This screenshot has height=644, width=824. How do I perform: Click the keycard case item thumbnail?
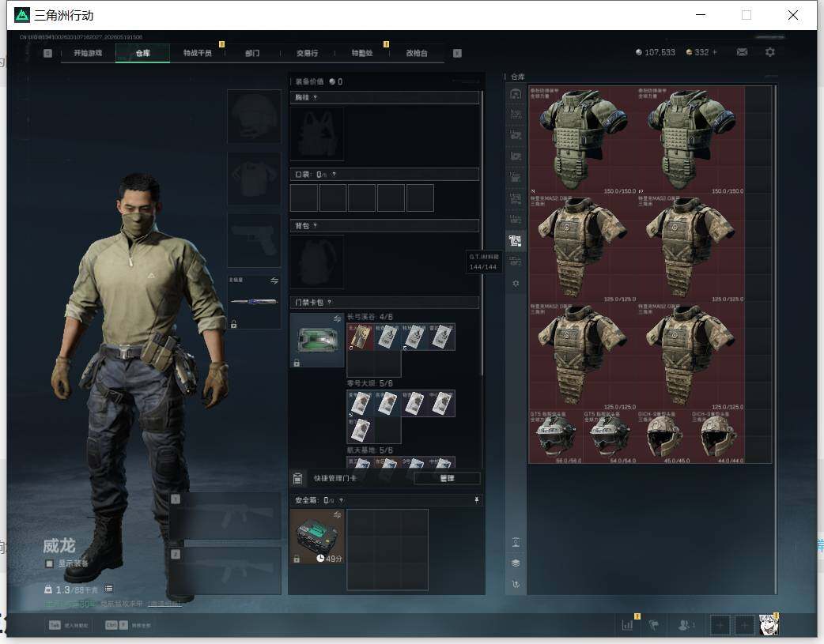317,340
